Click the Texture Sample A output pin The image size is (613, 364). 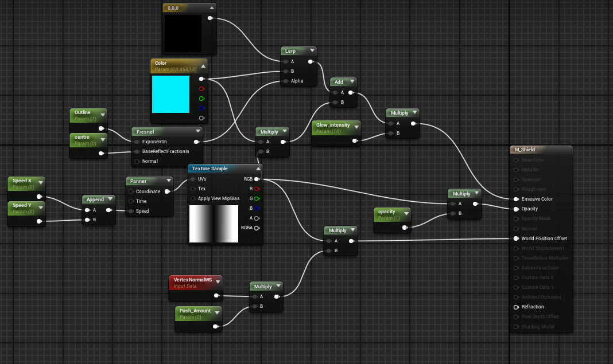click(257, 218)
